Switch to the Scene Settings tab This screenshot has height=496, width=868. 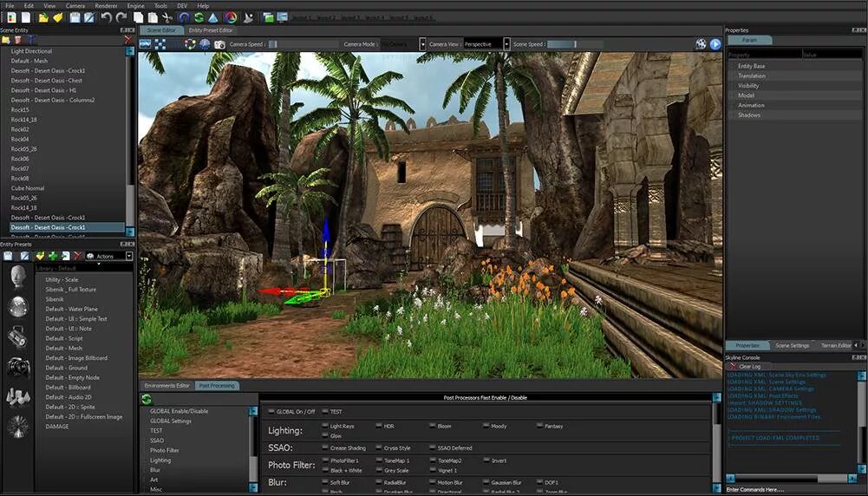pos(793,345)
